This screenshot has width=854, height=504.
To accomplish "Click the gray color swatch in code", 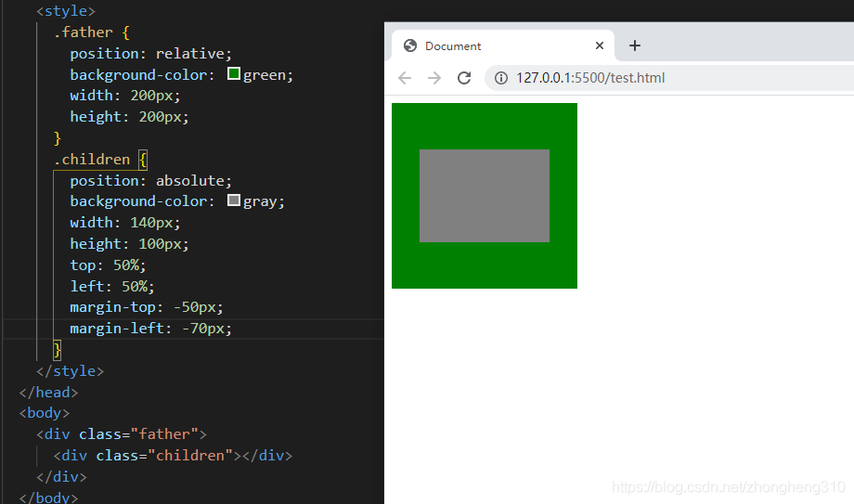I will (x=234, y=200).
